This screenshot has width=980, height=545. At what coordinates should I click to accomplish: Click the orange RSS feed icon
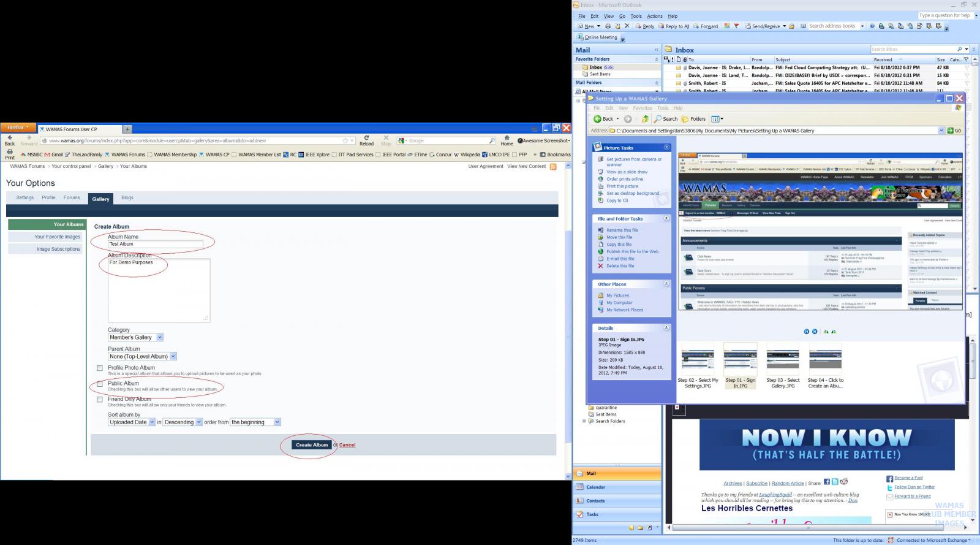click(x=553, y=167)
